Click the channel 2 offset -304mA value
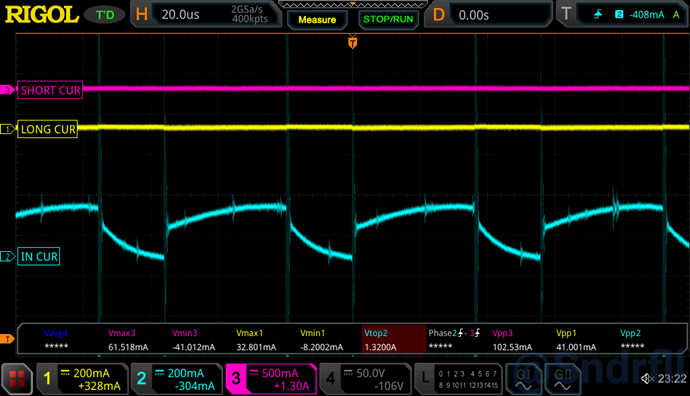The width and height of the screenshot is (690, 396). tap(195, 386)
